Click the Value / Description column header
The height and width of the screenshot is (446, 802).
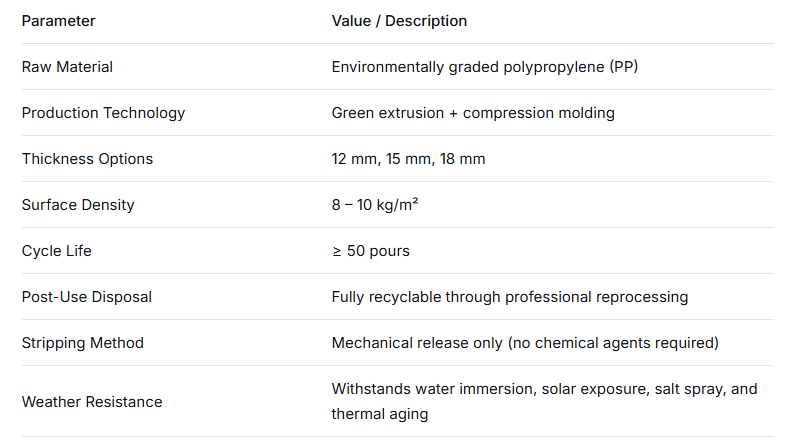click(399, 21)
